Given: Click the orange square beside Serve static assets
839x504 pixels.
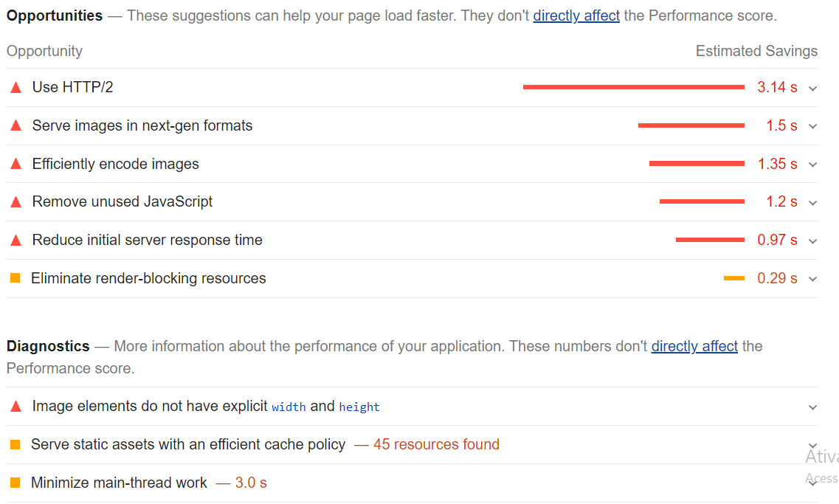Looking at the screenshot, I should click(x=15, y=444).
